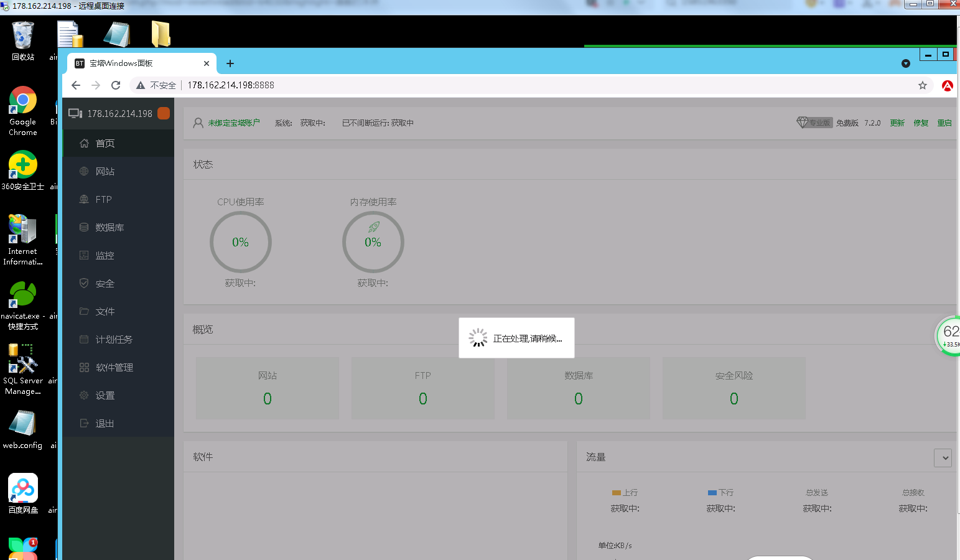Viewport: 960px width, 560px height.
Task: Click the 修复 link
Action: pyautogui.click(x=921, y=123)
